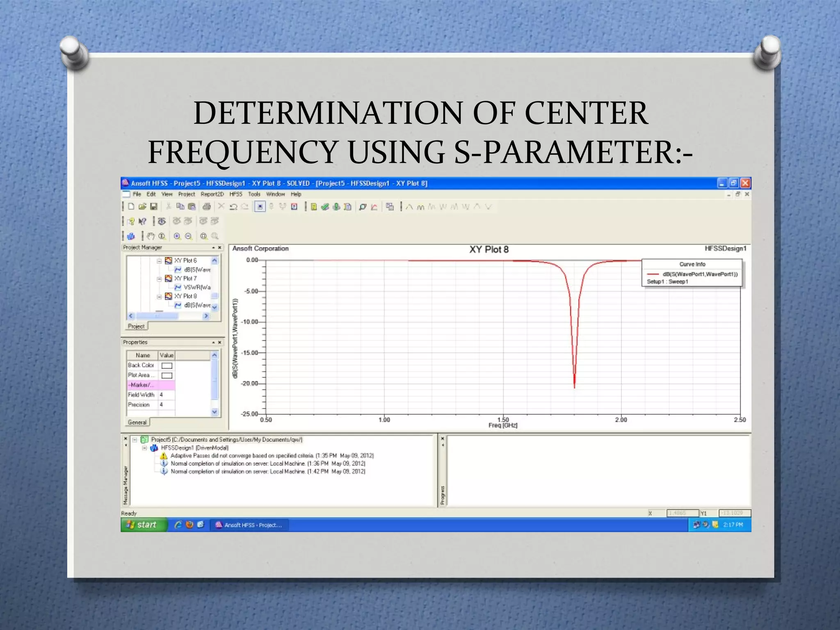The image size is (840, 630).
Task: Click the Redo arrow icon
Action: click(x=245, y=207)
